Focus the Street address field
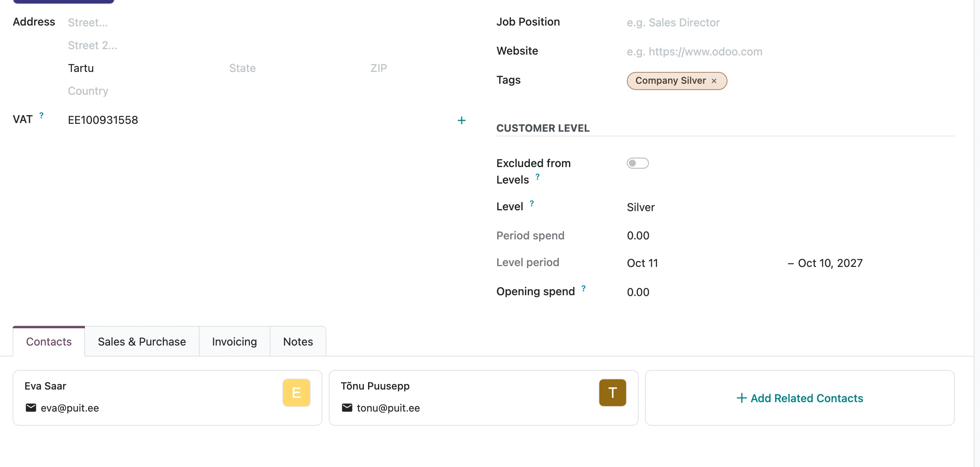The width and height of the screenshot is (980, 467). pos(267,22)
